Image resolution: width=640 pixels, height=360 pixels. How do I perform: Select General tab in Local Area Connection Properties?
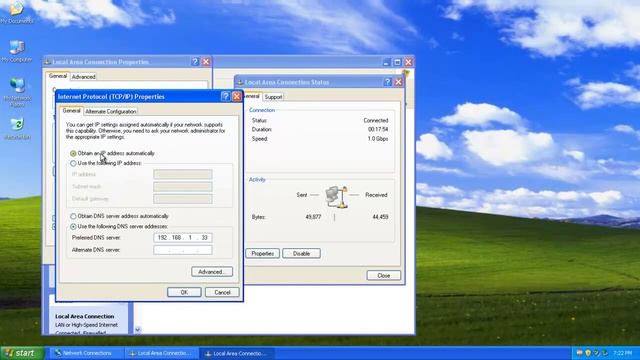[x=58, y=76]
